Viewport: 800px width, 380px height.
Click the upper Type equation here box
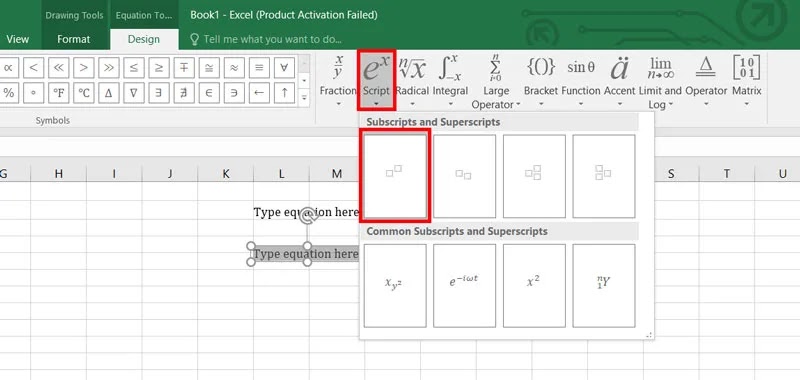click(x=307, y=212)
